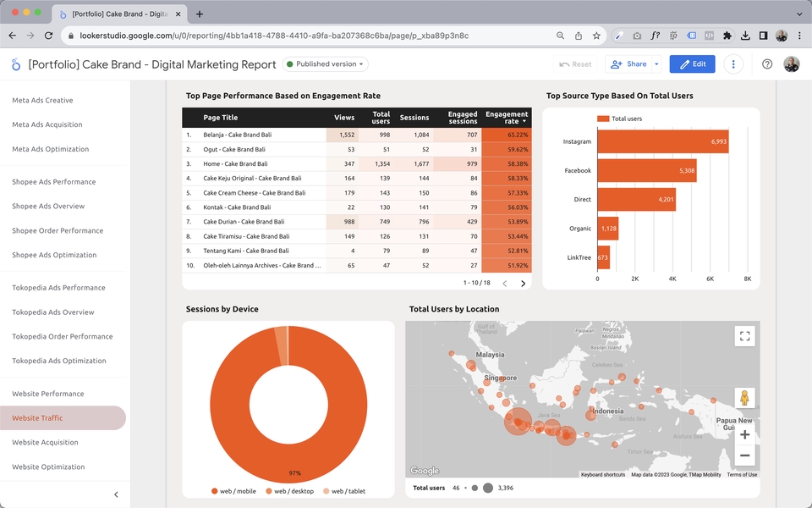Screen dimensions: 812x508
Task: Click the map fullscreen icon
Action: click(744, 336)
